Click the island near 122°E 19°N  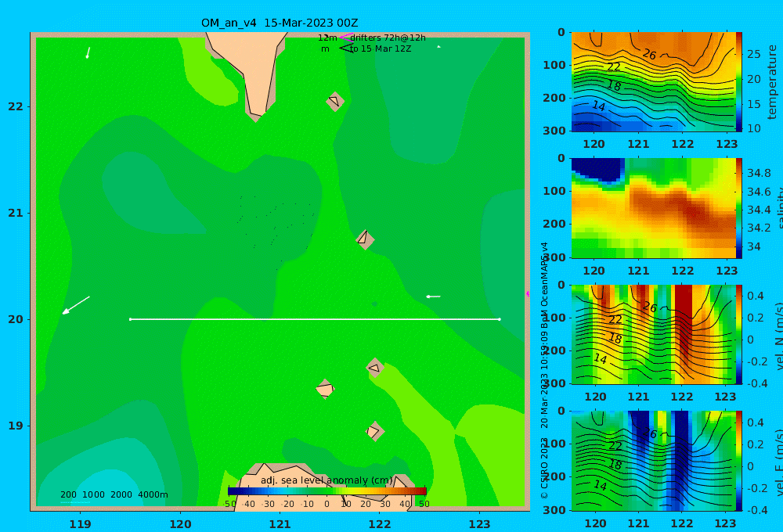(x=374, y=431)
